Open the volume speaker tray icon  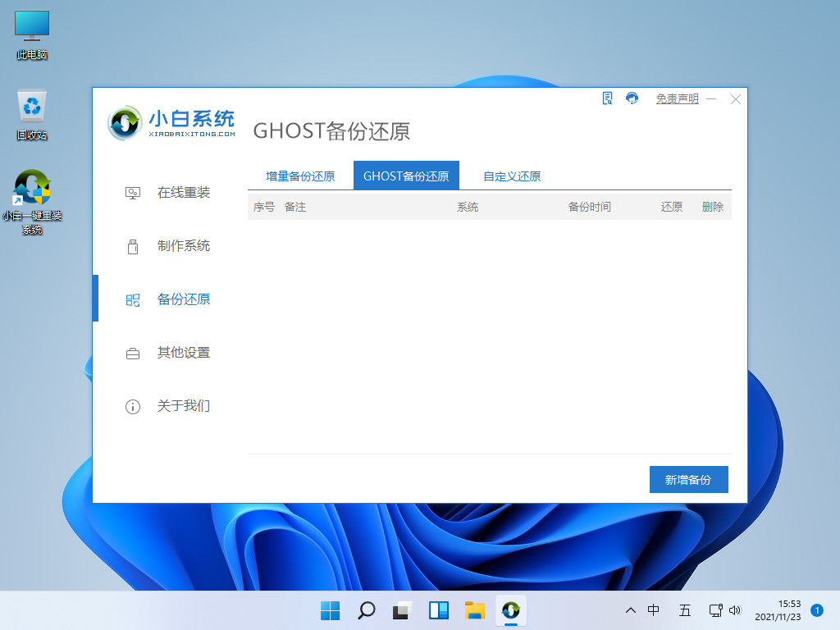pos(735,610)
